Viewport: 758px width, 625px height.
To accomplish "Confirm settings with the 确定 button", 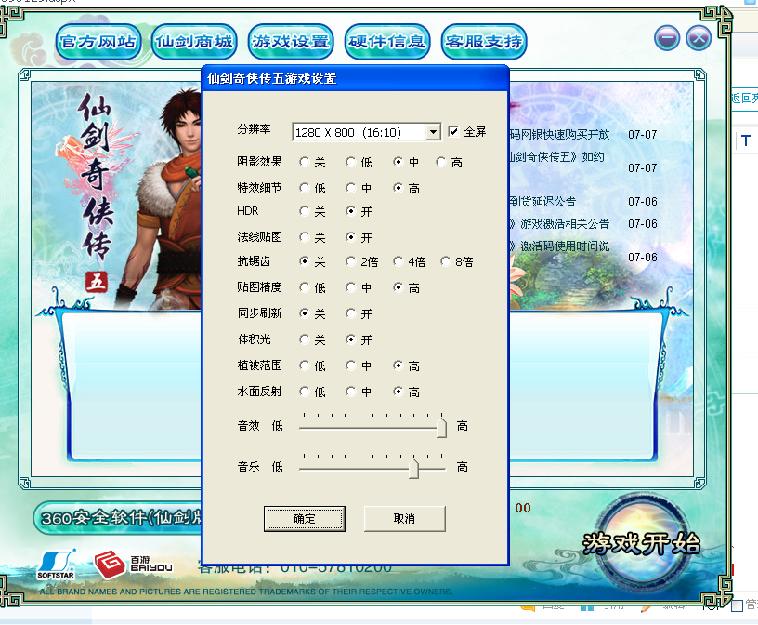I will pos(304,518).
